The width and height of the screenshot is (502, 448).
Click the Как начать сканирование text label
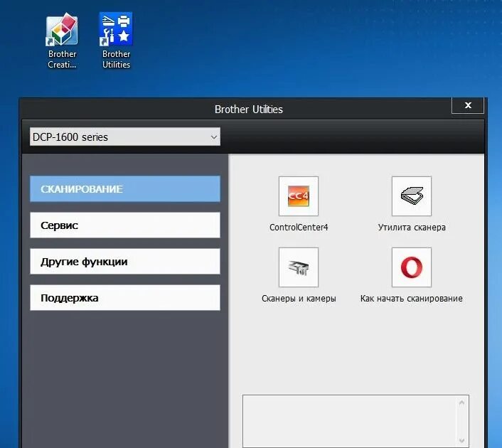coord(412,299)
